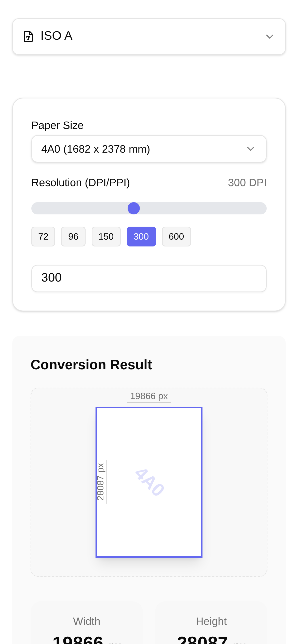This screenshot has height=644, width=298.
Task: Click the Width result card
Action: coord(87,626)
